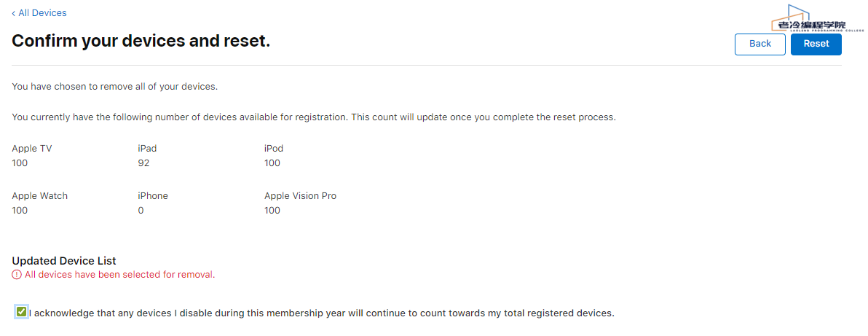Click the Back button
868x336 pixels.
(759, 44)
